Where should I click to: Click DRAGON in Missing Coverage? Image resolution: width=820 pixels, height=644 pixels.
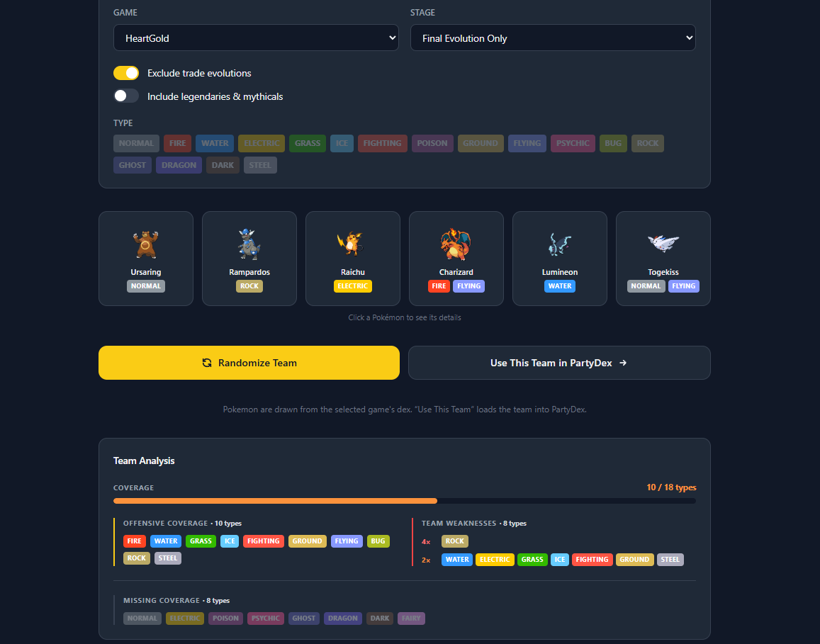click(343, 618)
